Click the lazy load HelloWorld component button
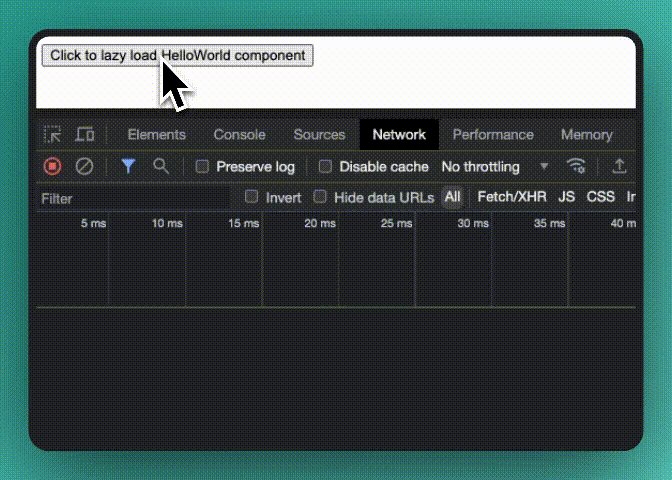 tap(177, 55)
